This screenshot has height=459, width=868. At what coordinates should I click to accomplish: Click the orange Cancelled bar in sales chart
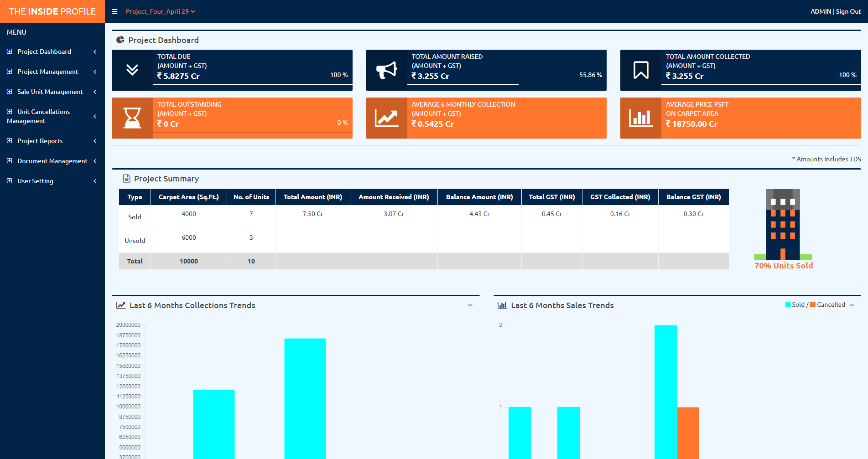coord(688,432)
